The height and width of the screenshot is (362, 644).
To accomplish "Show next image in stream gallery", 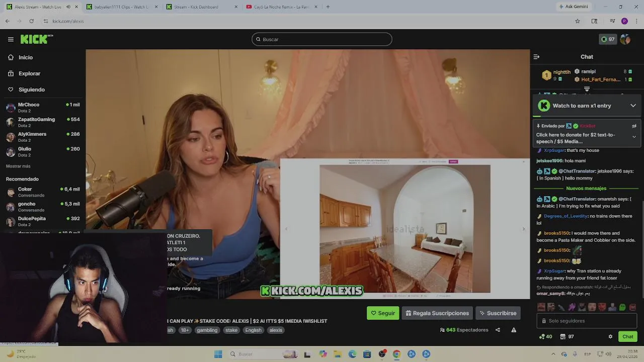I will 523,229.
